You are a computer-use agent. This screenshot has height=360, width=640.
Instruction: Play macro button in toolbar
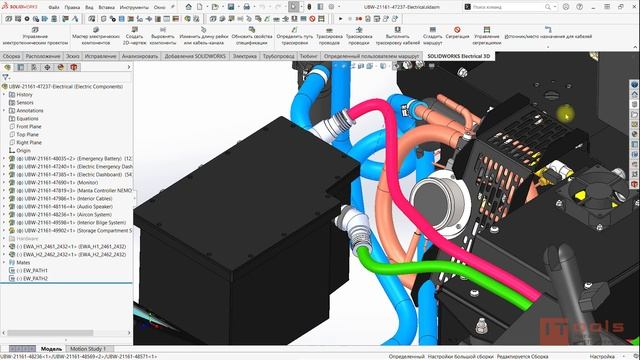[340, 19]
